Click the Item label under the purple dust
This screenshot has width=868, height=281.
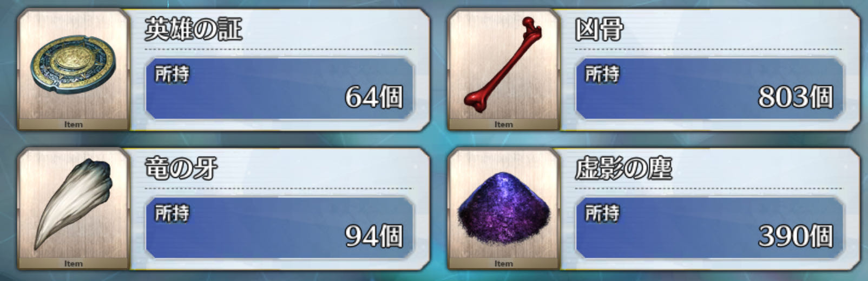504,264
